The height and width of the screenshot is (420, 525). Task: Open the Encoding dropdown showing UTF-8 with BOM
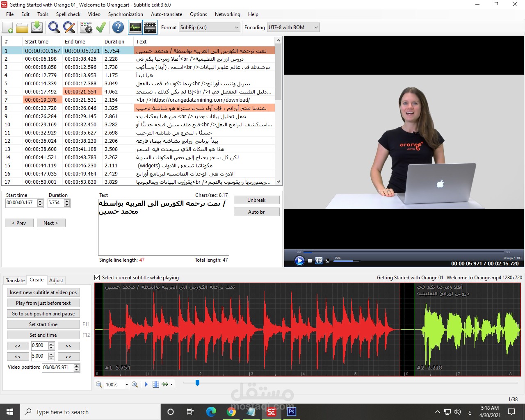[x=316, y=27]
